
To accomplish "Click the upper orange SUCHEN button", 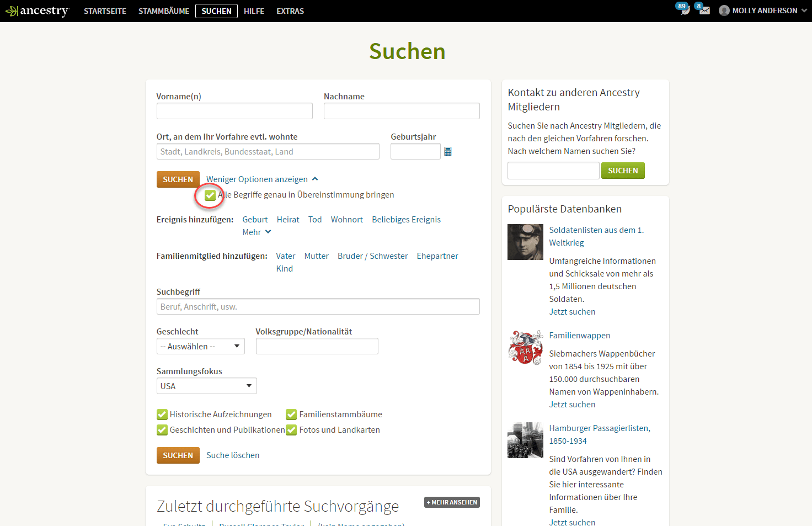I will [x=178, y=179].
